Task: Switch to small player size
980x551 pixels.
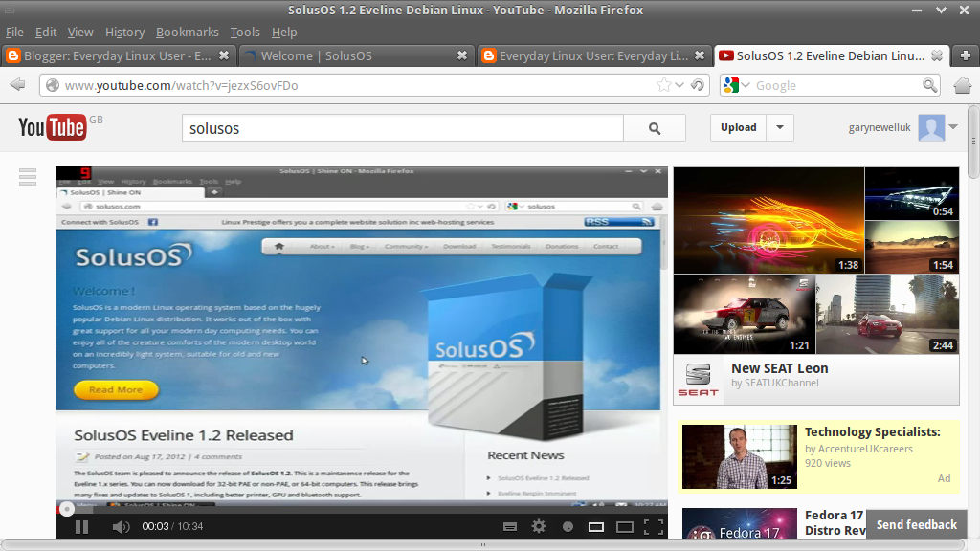Action: 596,527
